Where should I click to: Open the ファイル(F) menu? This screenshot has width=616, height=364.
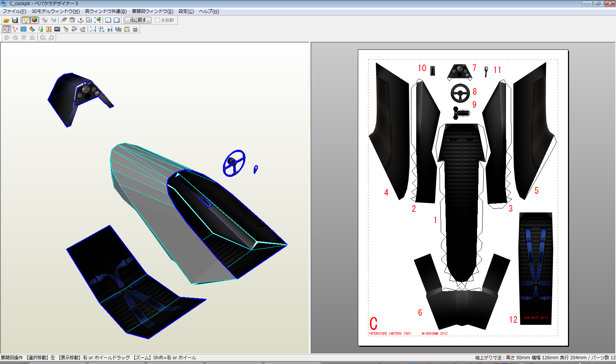14,11
